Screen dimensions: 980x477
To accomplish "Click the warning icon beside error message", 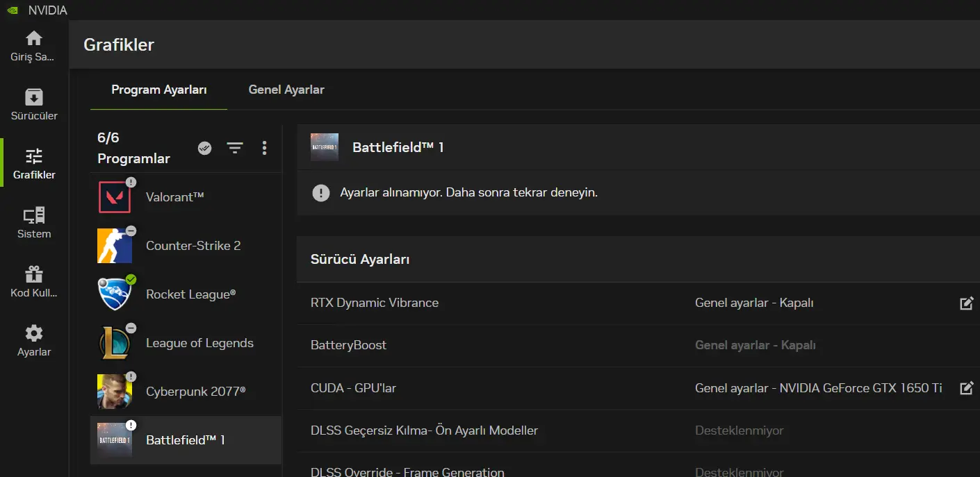I will point(321,192).
